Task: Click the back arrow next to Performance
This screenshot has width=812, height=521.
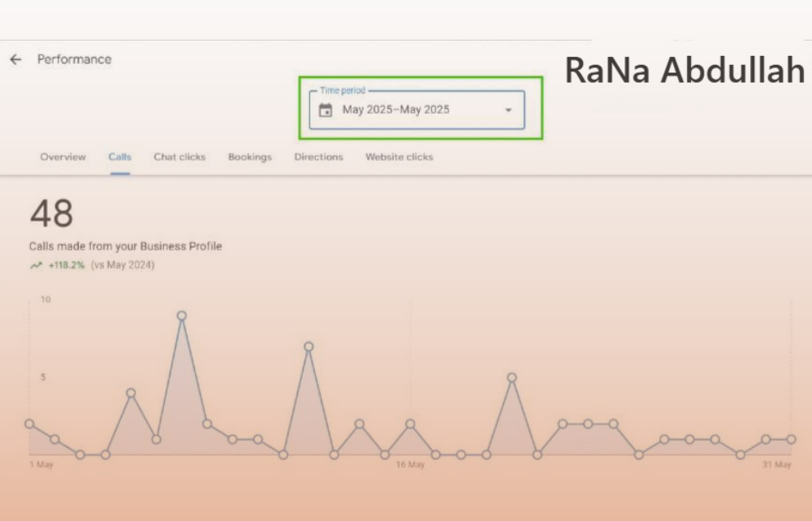Action: pos(15,59)
